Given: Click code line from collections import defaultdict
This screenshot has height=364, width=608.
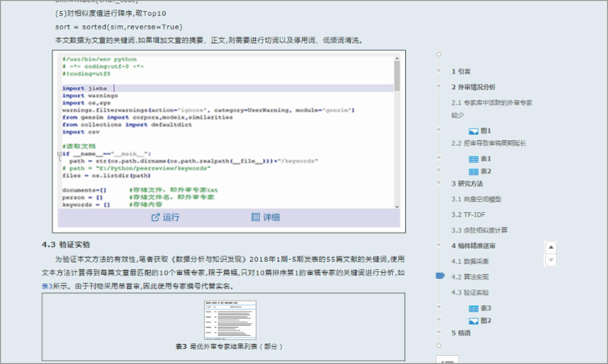Looking at the screenshot, I should pyautogui.click(x=127, y=125).
